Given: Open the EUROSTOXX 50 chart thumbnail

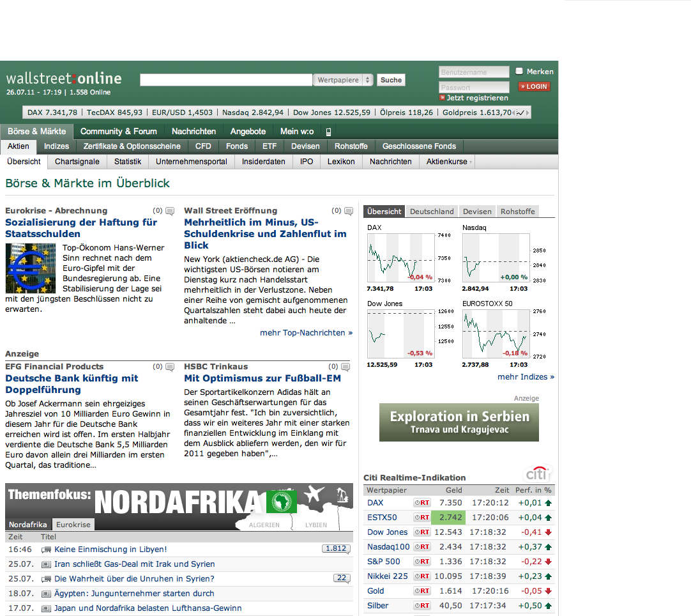Looking at the screenshot, I should coord(496,334).
